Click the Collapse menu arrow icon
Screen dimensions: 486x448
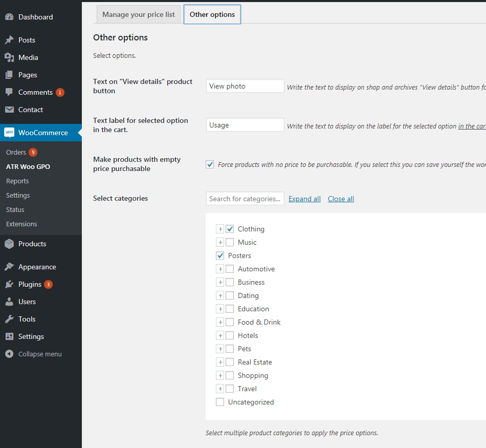[x=9, y=354]
